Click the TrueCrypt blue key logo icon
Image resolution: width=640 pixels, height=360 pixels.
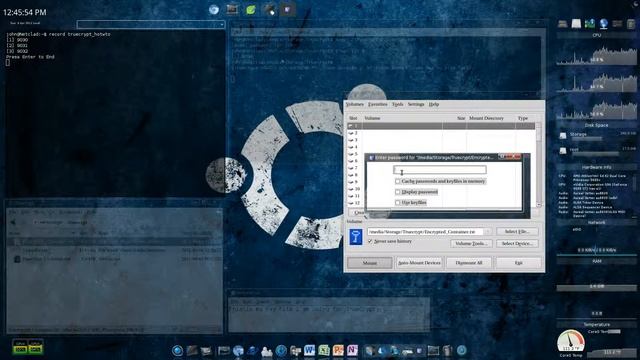356,237
